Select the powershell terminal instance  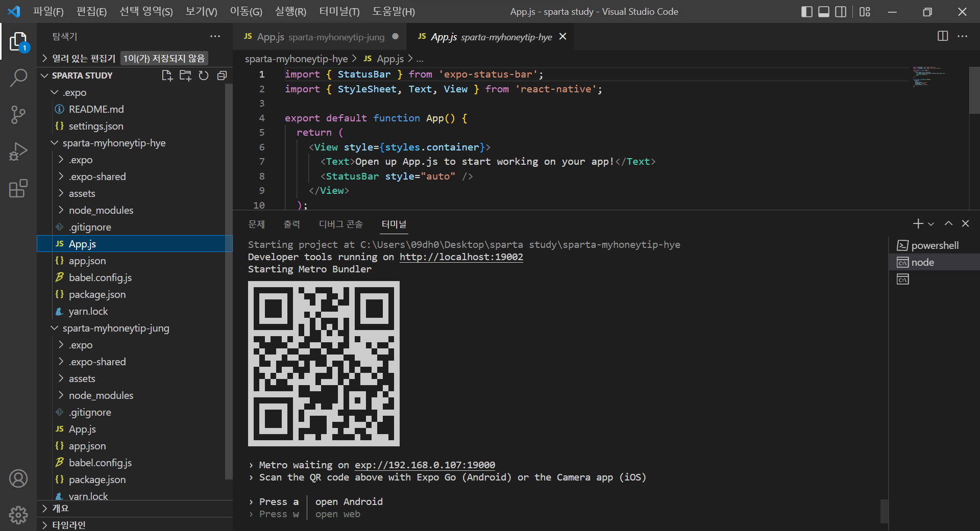[934, 245]
